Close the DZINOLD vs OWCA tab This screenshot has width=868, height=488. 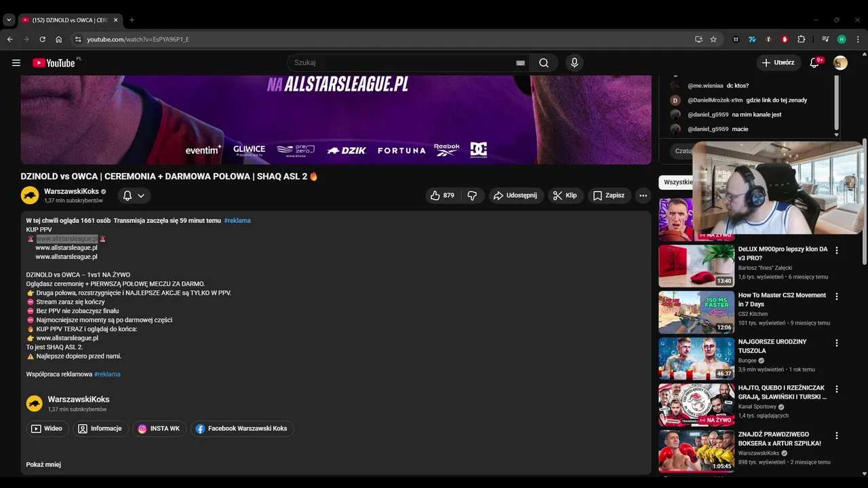point(115,20)
